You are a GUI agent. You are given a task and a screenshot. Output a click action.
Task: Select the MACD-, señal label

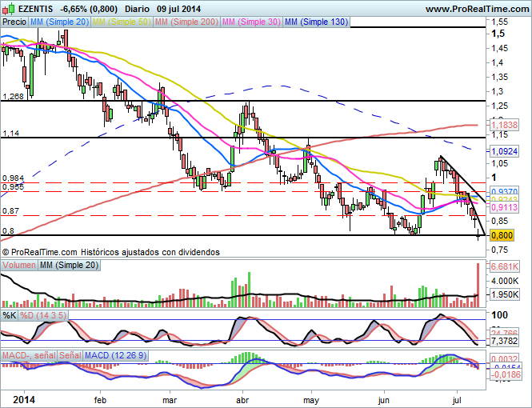click(x=29, y=355)
